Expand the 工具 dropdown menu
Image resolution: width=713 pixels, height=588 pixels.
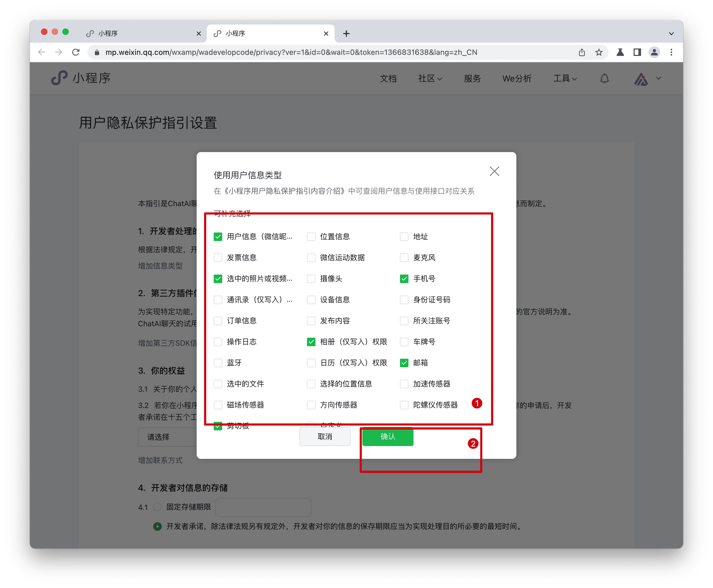click(x=565, y=78)
